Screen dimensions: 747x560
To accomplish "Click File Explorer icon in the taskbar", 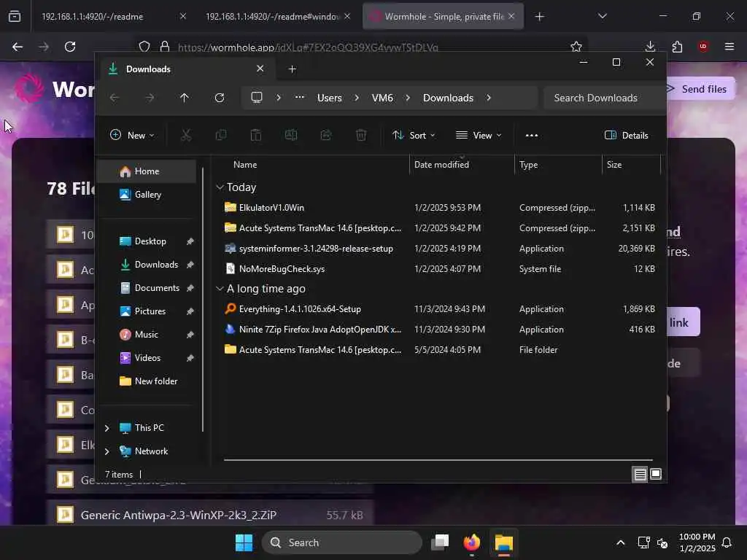I will pos(503,542).
